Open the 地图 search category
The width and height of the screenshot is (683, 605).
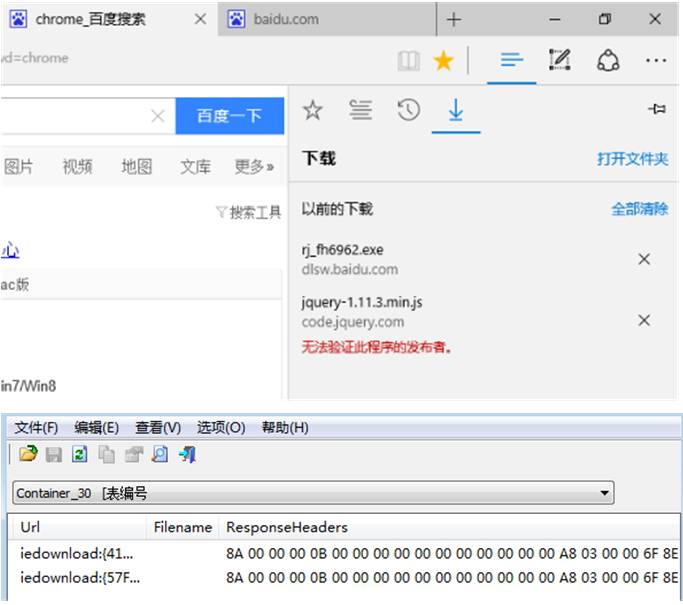(x=136, y=167)
